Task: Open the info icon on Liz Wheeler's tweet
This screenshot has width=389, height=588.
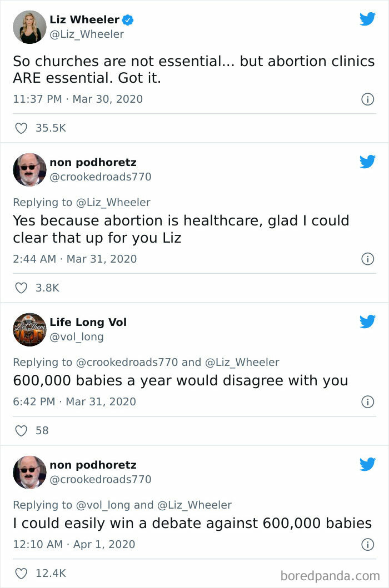Action: coord(367,99)
